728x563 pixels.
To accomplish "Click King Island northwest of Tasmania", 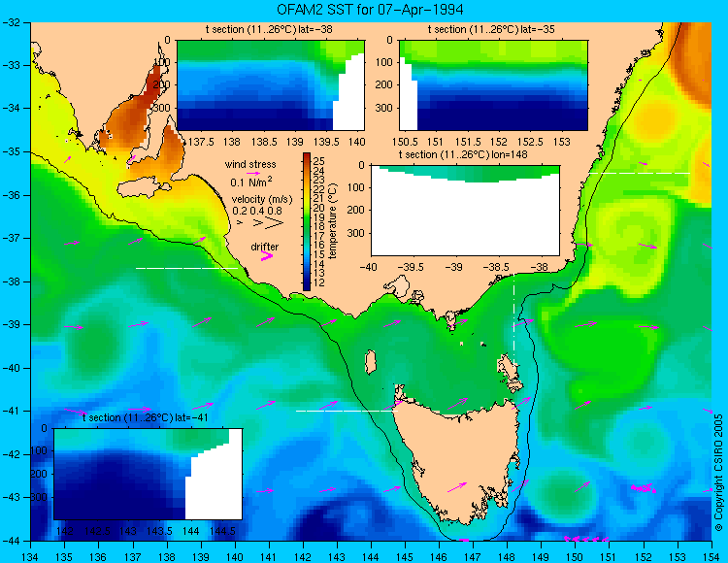I will 370,362.
